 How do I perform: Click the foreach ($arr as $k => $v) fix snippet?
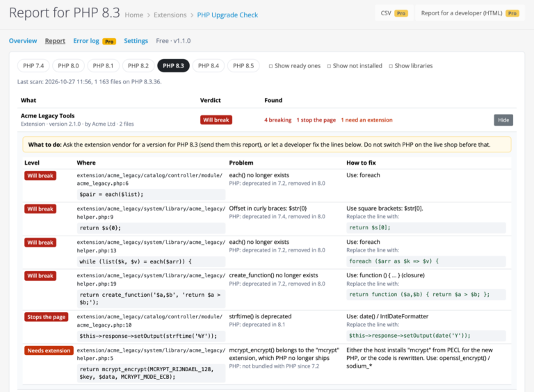[426, 261]
